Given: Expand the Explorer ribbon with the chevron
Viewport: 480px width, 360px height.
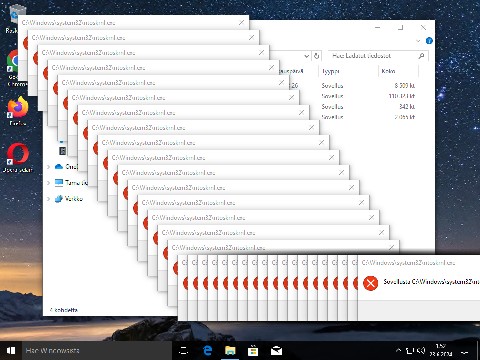Looking at the screenshot, I should pyautogui.click(x=418, y=41).
